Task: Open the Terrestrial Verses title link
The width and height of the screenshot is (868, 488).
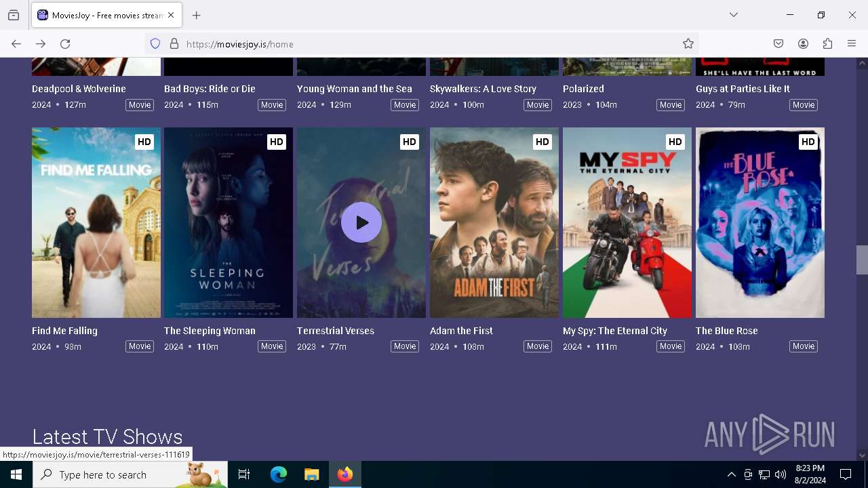Action: click(x=336, y=331)
